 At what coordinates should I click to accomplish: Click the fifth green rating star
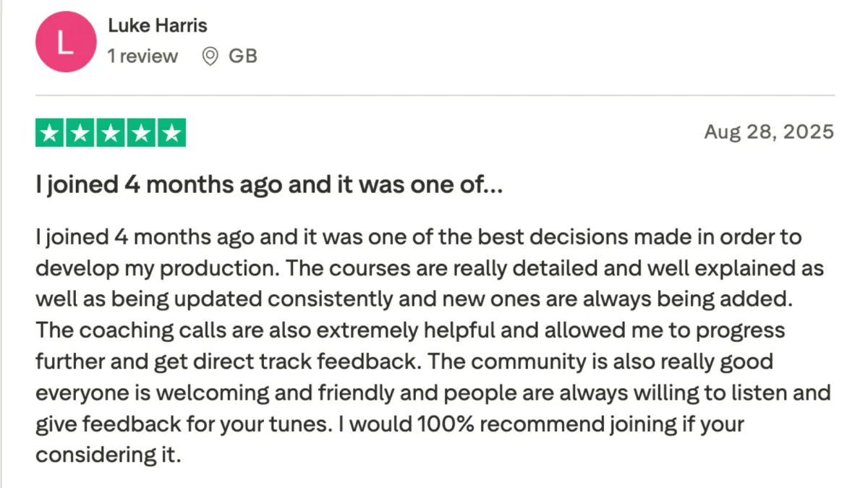click(171, 134)
